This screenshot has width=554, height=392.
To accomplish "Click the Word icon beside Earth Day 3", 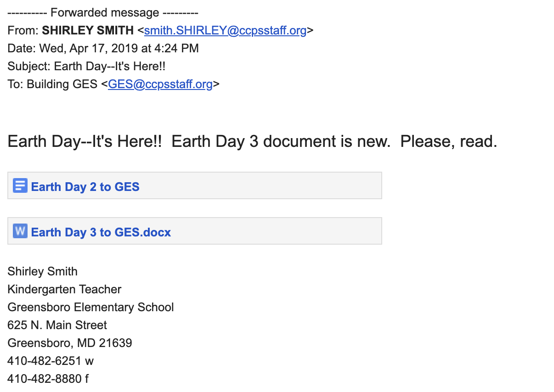I will [x=20, y=231].
